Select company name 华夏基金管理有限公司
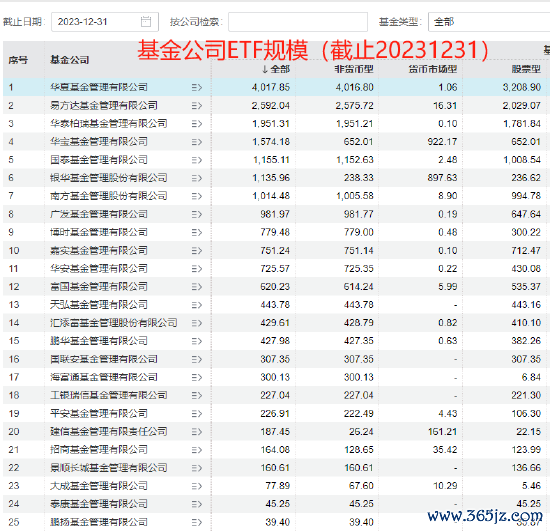 (x=99, y=87)
